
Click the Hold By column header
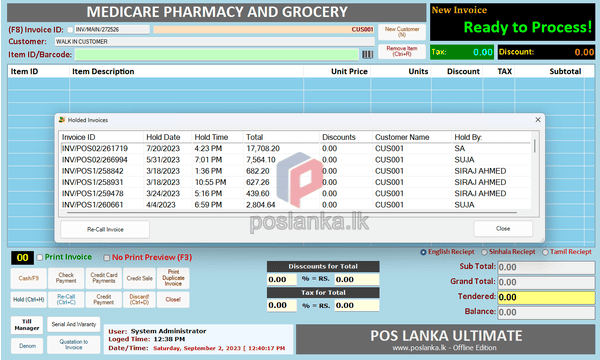[492, 137]
